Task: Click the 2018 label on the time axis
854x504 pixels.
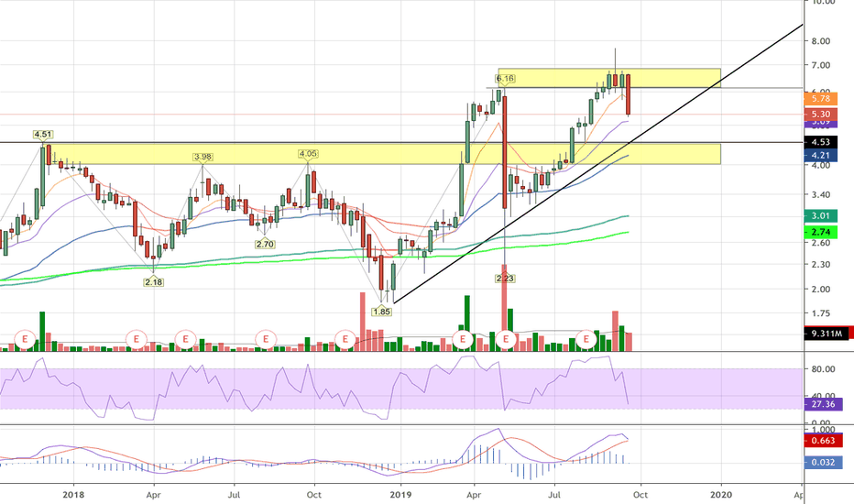Action: click(73, 495)
